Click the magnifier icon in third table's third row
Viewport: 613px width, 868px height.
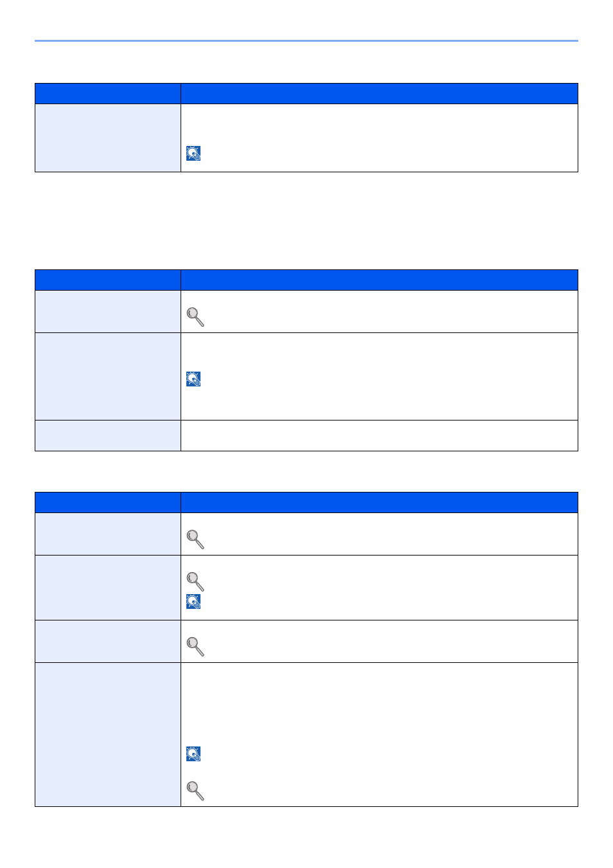coord(195,646)
